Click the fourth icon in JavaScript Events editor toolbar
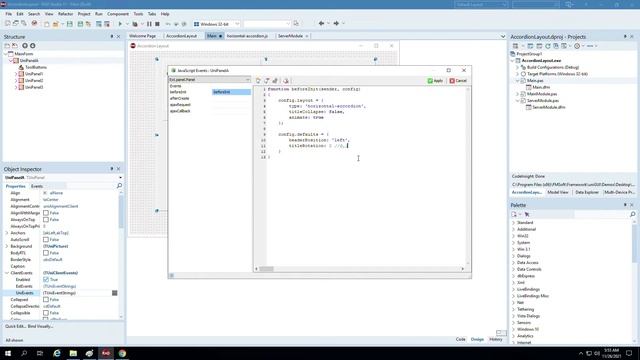Image resolution: width=640 pixels, height=360 pixels. point(286,81)
